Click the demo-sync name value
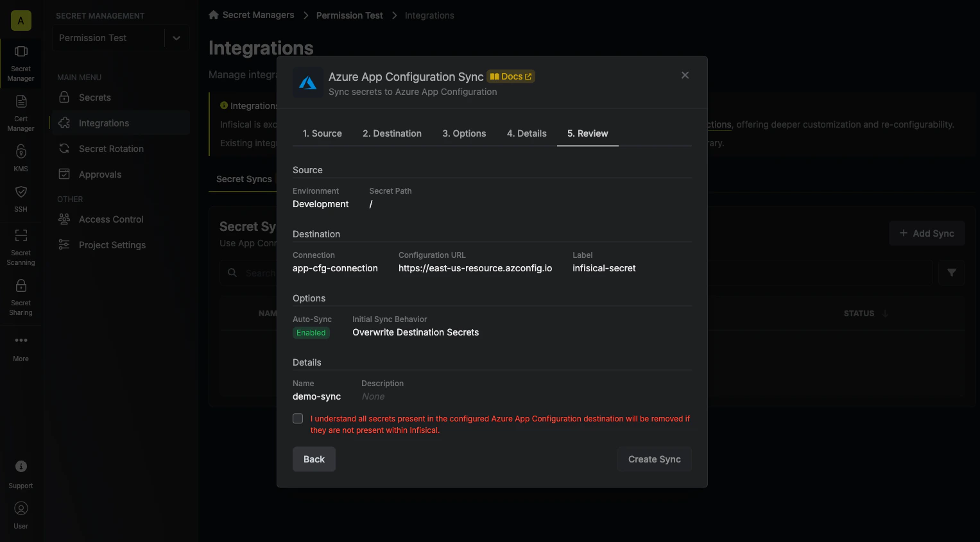The height and width of the screenshot is (542, 980). coord(316,396)
